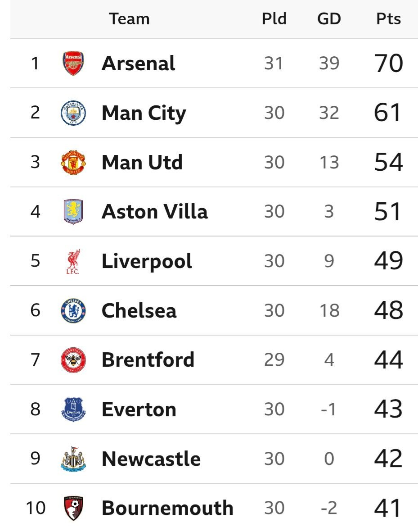Click the Man City club badge
This screenshot has height=532, width=418.
click(x=73, y=113)
